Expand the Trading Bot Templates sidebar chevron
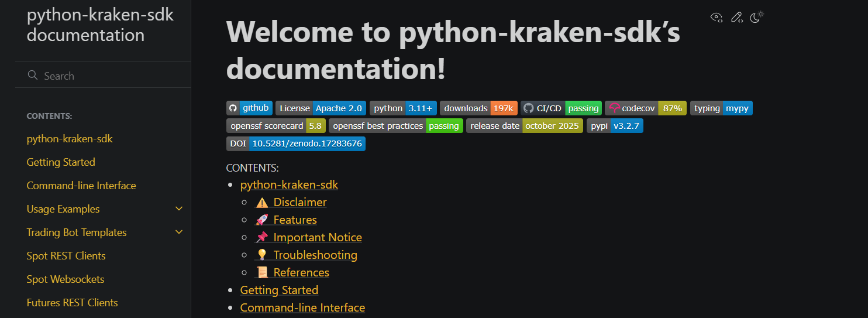The width and height of the screenshot is (868, 318). (x=179, y=232)
